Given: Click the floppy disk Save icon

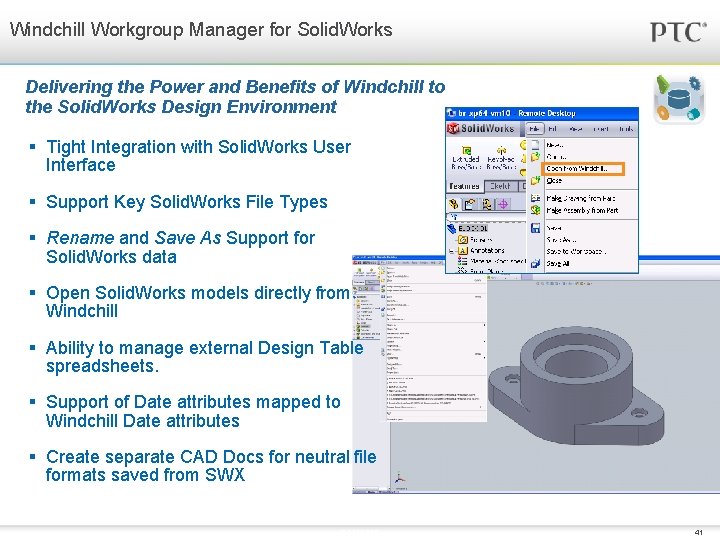Looking at the screenshot, I should tap(535, 228).
